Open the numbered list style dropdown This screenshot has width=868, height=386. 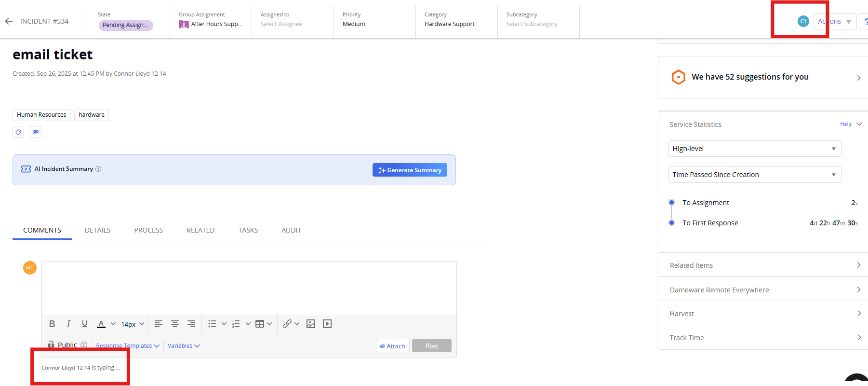coord(248,324)
